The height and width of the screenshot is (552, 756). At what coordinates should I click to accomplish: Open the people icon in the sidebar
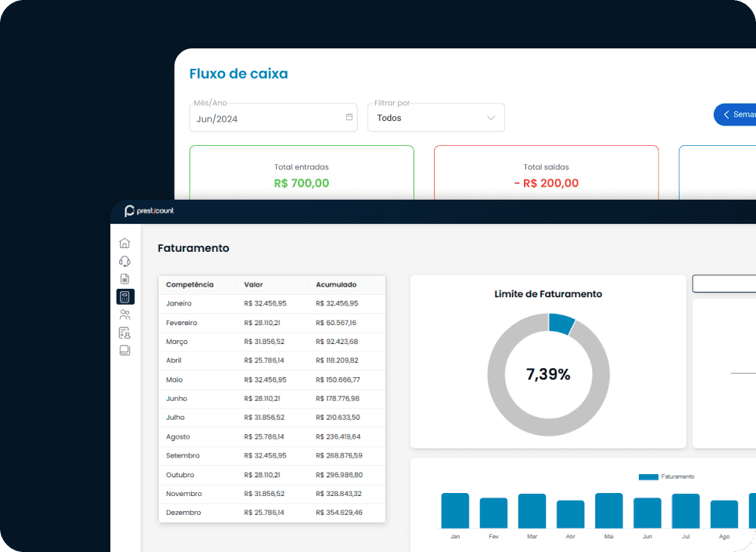pos(125,315)
